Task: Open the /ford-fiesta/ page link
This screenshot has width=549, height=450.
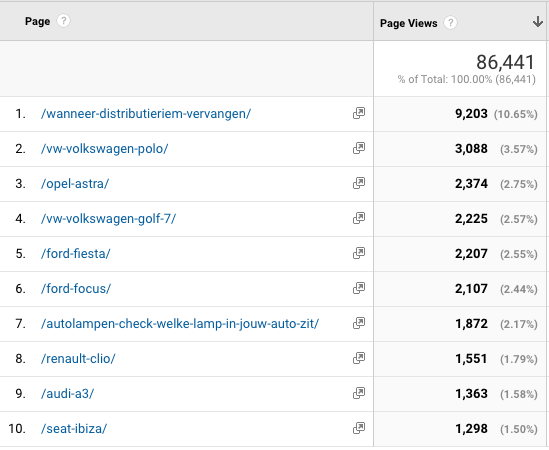Action: pyautogui.click(x=76, y=254)
